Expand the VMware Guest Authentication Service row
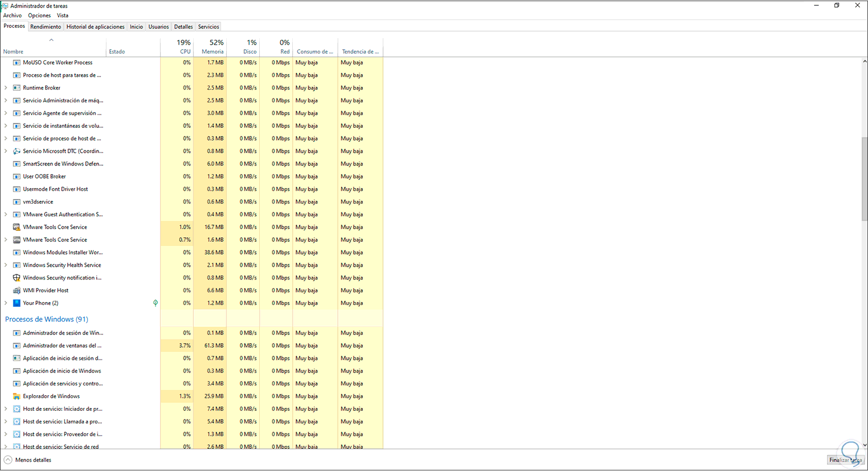 (x=6, y=215)
